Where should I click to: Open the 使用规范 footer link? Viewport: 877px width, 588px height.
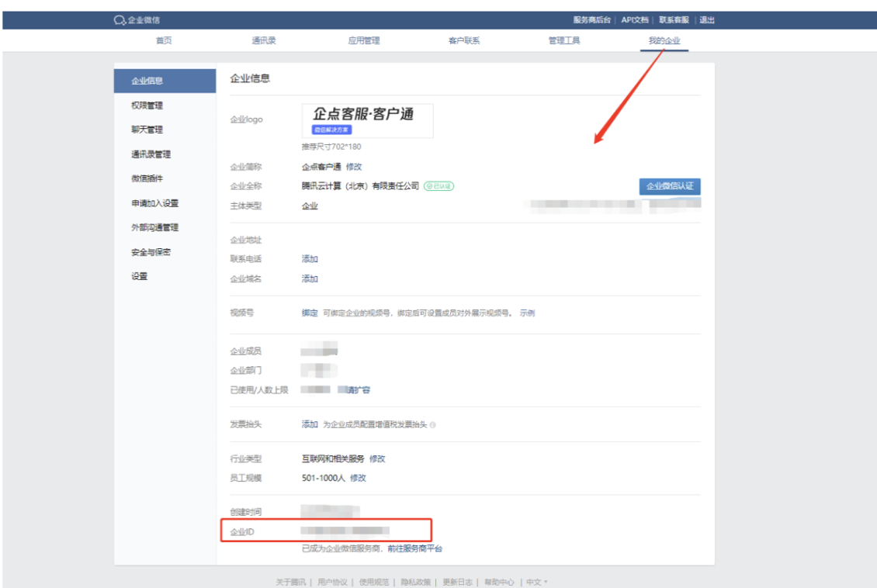[x=374, y=583]
